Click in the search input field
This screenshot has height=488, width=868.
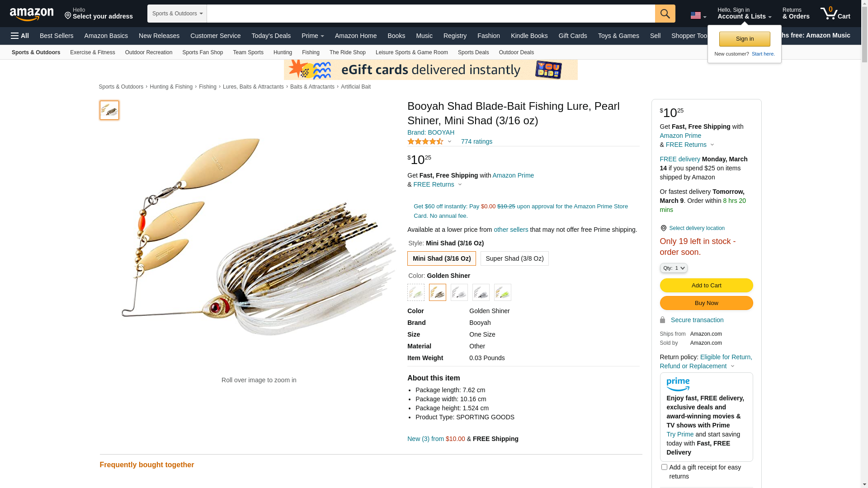tap(431, 14)
